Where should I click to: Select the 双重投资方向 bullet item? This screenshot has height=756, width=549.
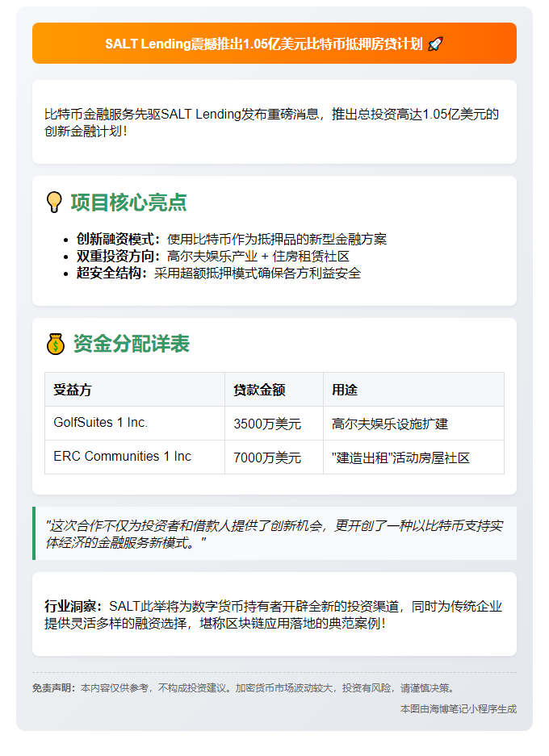tap(213, 257)
